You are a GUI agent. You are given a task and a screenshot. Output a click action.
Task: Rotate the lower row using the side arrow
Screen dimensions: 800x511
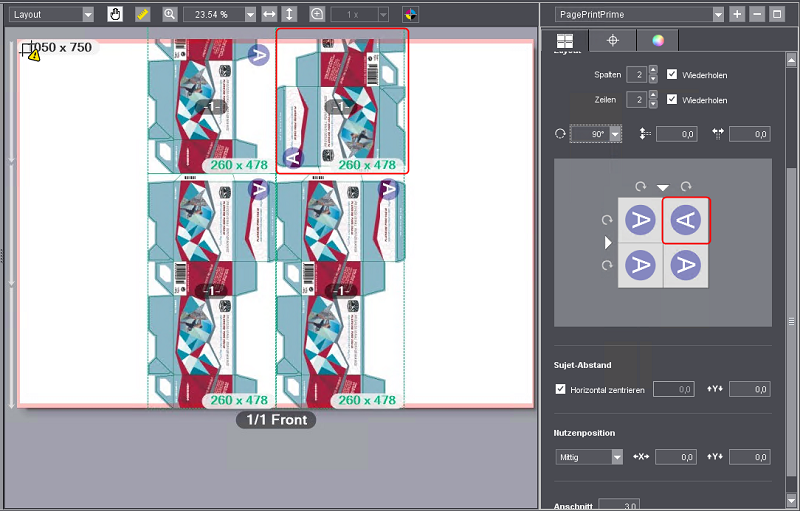tap(607, 265)
